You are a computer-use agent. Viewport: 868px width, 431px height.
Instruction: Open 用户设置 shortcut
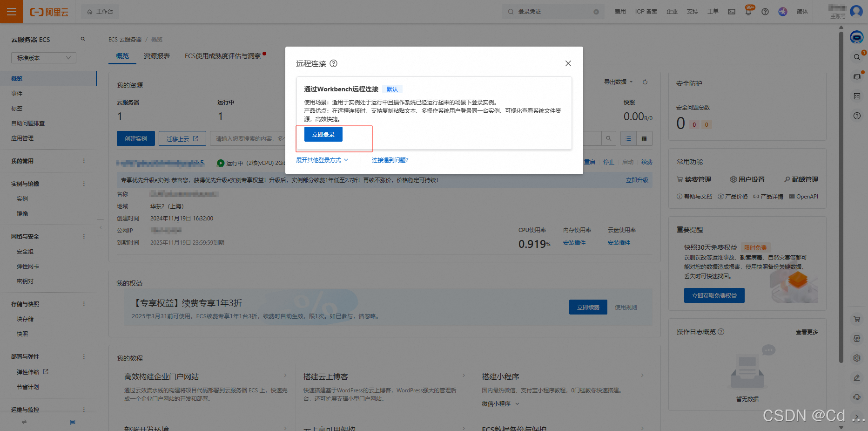point(747,179)
